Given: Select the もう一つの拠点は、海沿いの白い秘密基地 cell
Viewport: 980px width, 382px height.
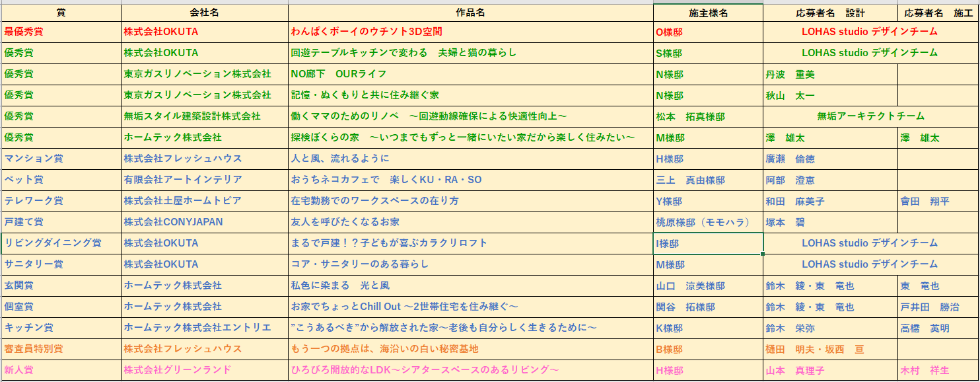Looking at the screenshot, I should 471,349.
